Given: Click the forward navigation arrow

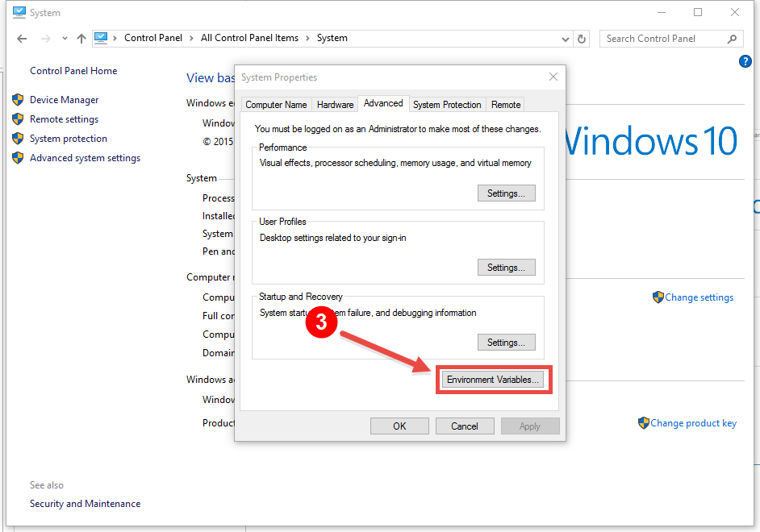Looking at the screenshot, I should [x=45, y=39].
